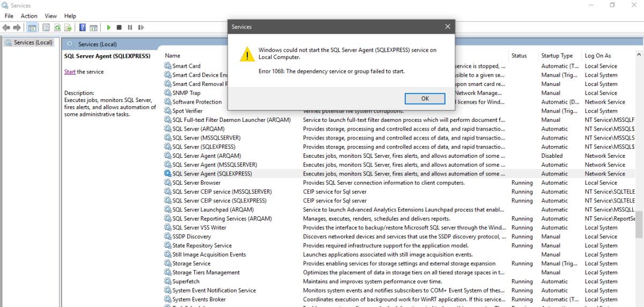Select SQL Server CEIP service (MSSQLSERVER) row

[x=399, y=192]
